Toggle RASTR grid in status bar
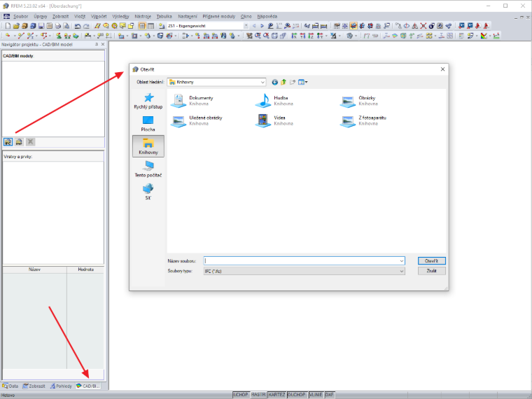This screenshot has height=399, width=532. [258, 395]
